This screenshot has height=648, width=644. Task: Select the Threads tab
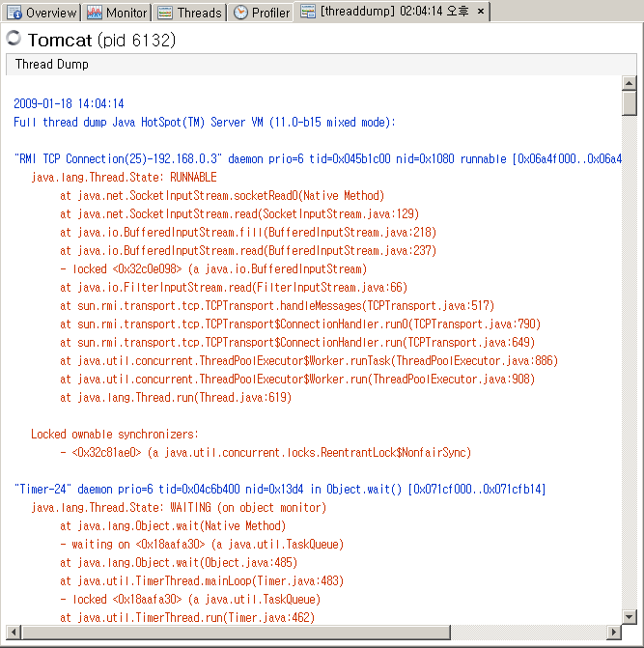pyautogui.click(x=190, y=13)
